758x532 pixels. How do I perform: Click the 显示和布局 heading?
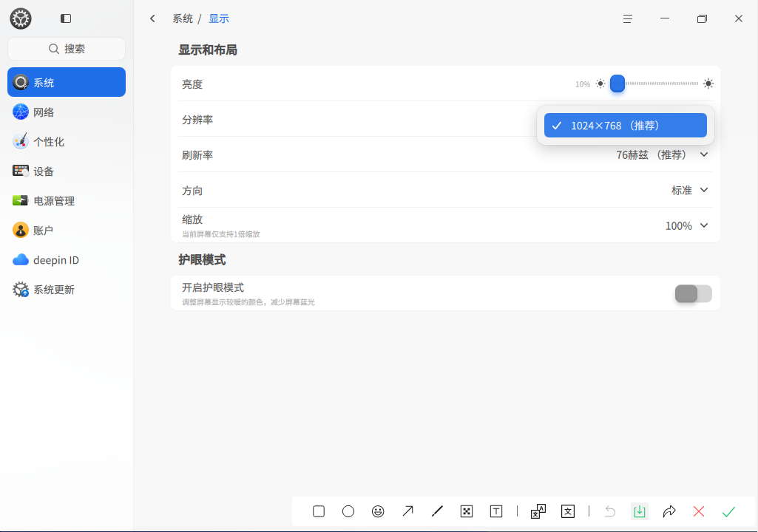coord(208,50)
